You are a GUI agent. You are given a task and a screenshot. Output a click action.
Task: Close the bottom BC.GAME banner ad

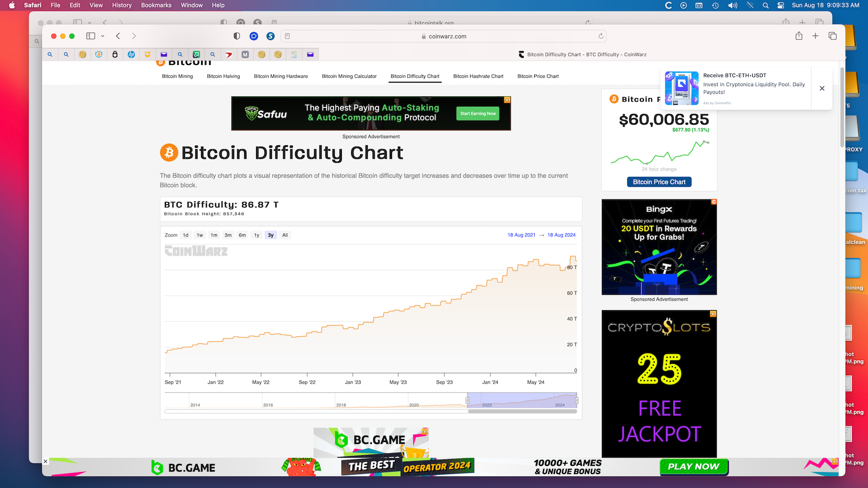click(x=45, y=462)
